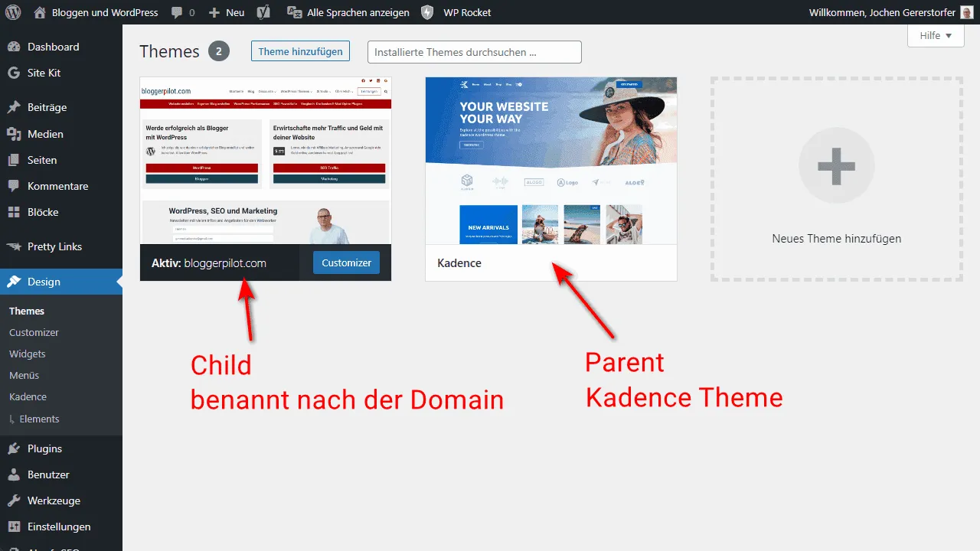This screenshot has width=980, height=551.
Task: Click the Beiträge pin icon
Action: click(14, 107)
